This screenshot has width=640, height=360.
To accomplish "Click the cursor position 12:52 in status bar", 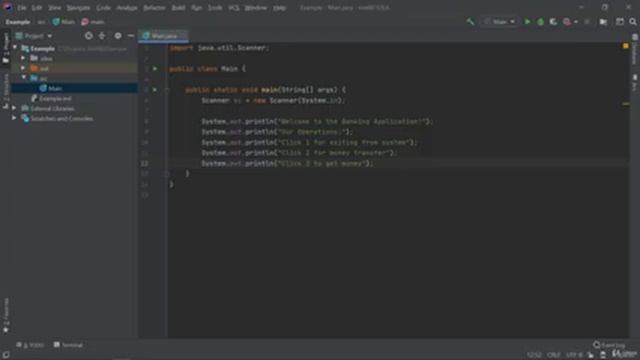I will 534,355.
